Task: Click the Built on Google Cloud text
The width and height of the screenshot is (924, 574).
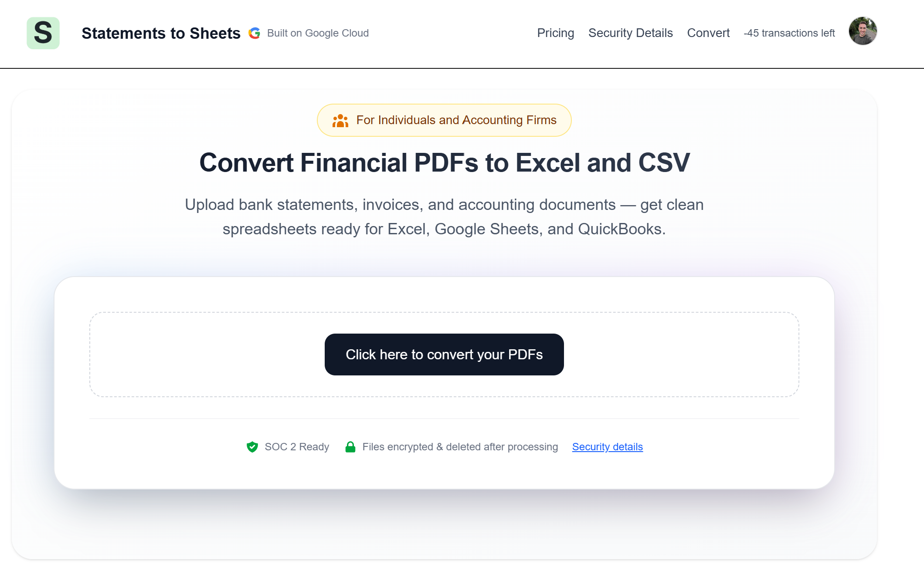Action: click(318, 33)
